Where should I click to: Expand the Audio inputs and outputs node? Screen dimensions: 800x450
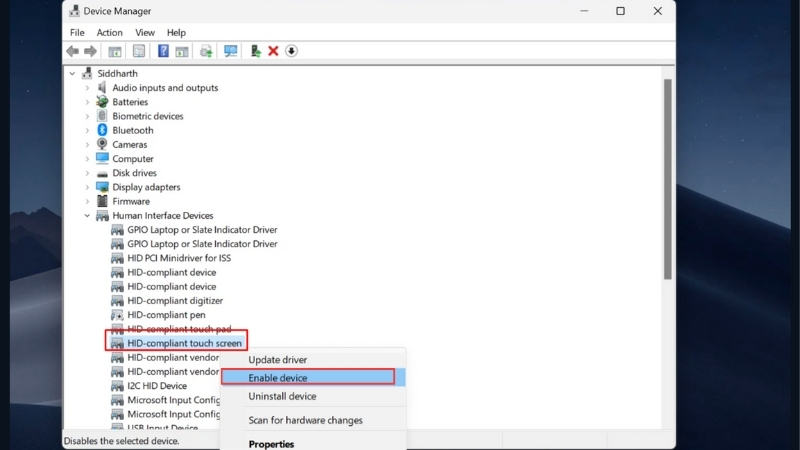click(x=87, y=88)
